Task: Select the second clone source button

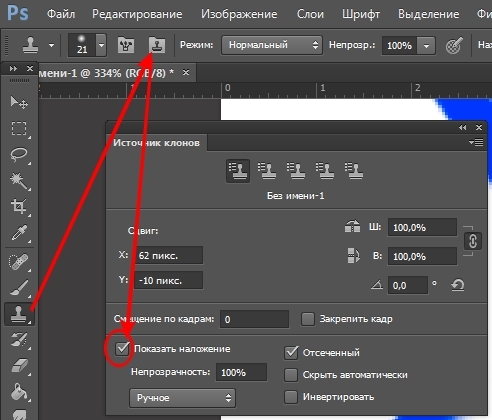Action: (x=267, y=171)
